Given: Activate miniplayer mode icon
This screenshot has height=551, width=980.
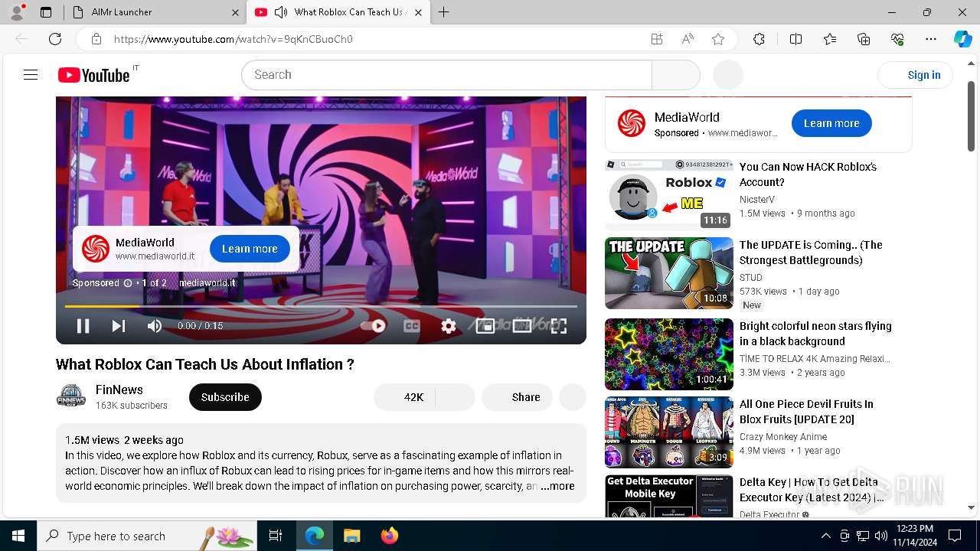Looking at the screenshot, I should [485, 326].
